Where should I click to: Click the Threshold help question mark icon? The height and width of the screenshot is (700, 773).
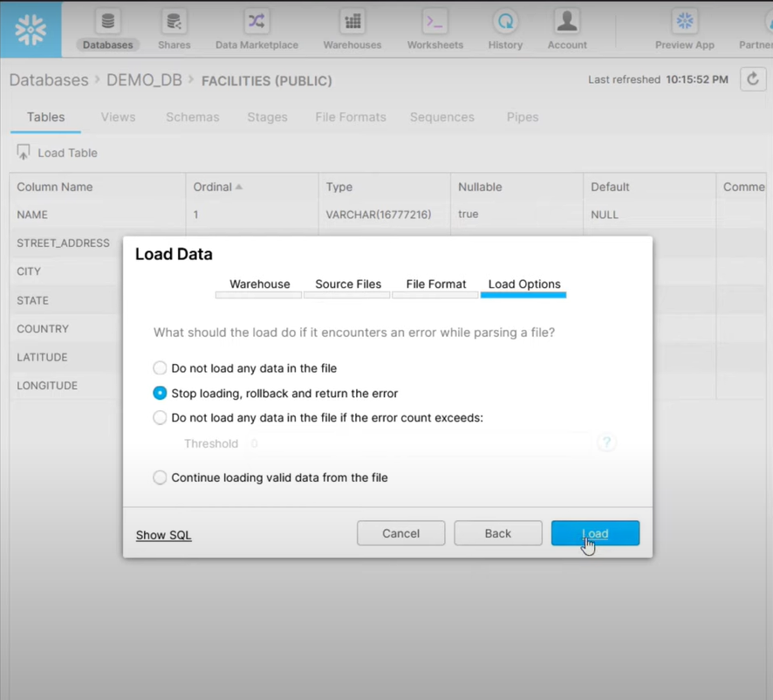coord(606,443)
